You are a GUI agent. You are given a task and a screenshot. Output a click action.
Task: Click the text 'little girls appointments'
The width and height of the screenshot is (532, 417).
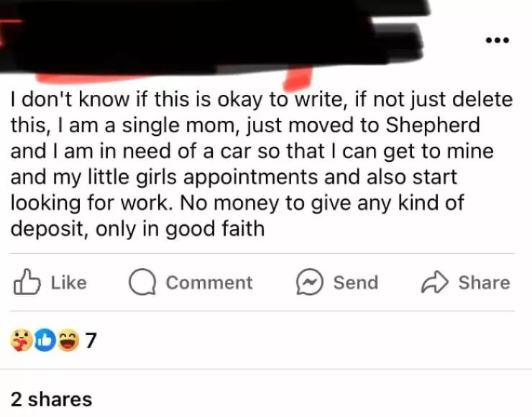point(203,177)
